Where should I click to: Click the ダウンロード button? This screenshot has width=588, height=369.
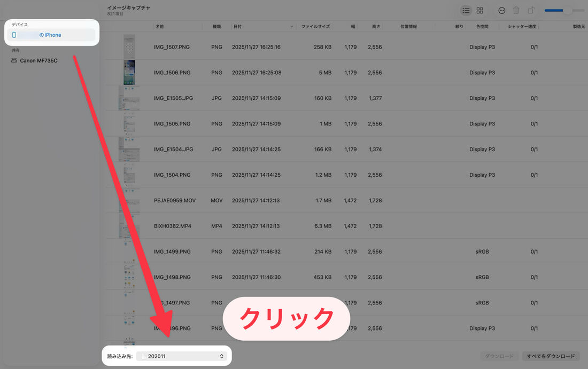point(499,356)
